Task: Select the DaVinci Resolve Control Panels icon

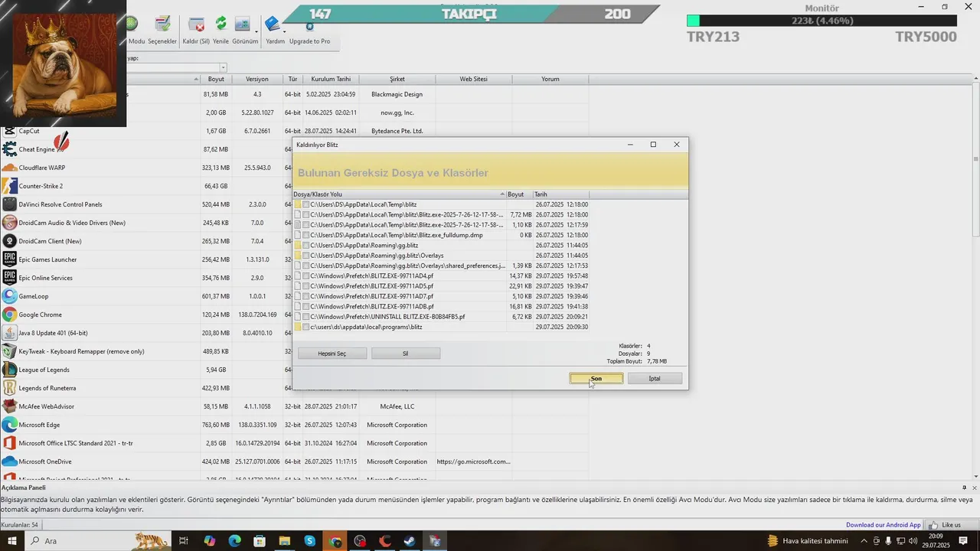Action: (x=9, y=204)
